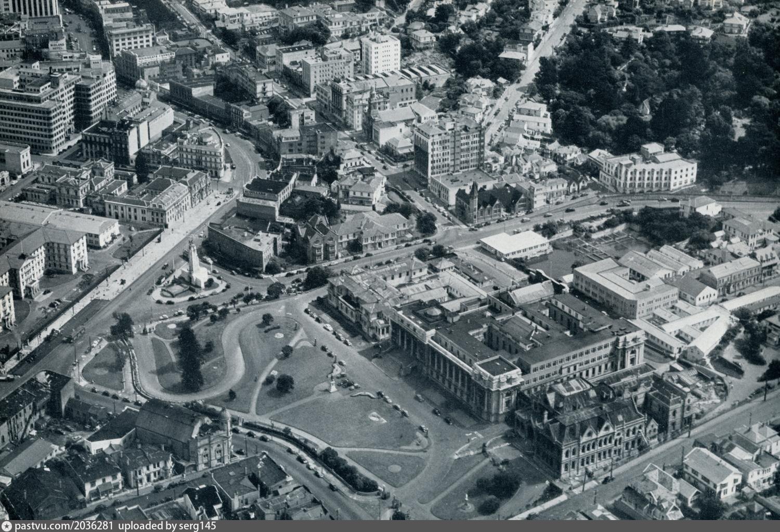Click the white flat-roofed shed beside the main road
This screenshot has height=532, width=780.
tap(515, 244)
